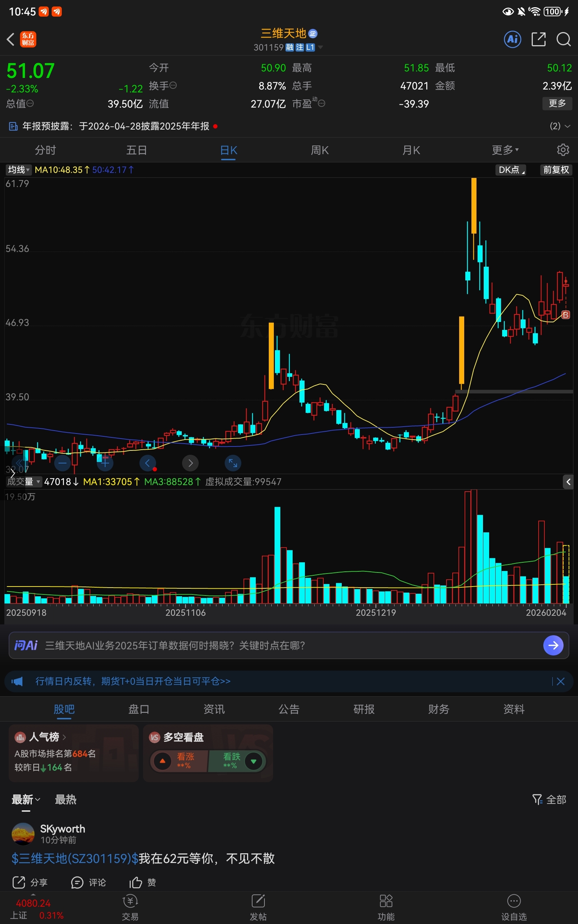
Task: Pan chart left with the single-arrow circle
Action: [x=147, y=463]
